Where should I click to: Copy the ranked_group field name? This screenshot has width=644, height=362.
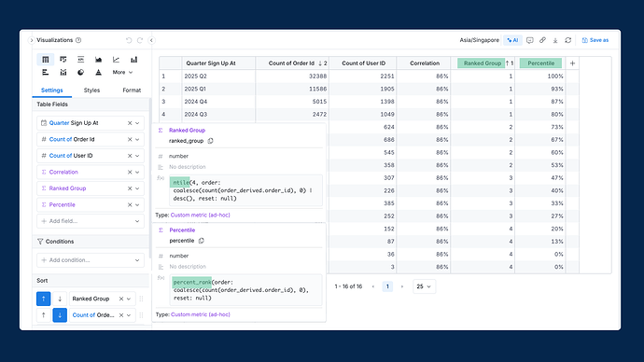(x=210, y=141)
